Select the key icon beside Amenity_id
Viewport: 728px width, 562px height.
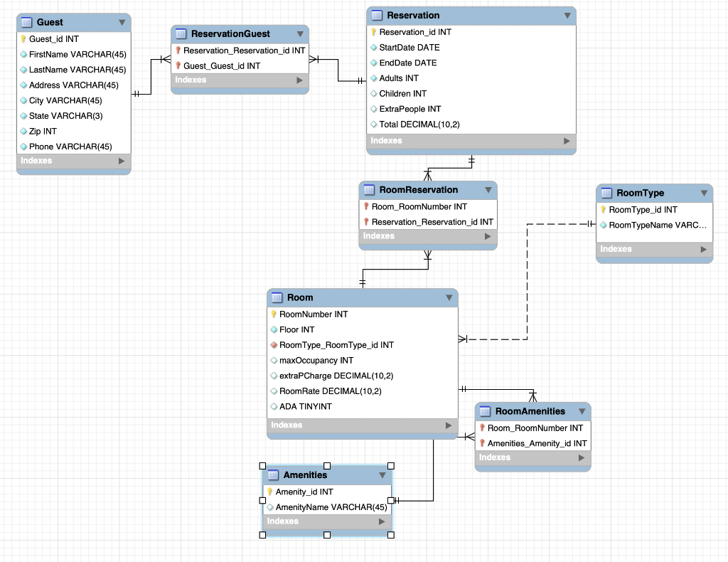tap(270, 492)
